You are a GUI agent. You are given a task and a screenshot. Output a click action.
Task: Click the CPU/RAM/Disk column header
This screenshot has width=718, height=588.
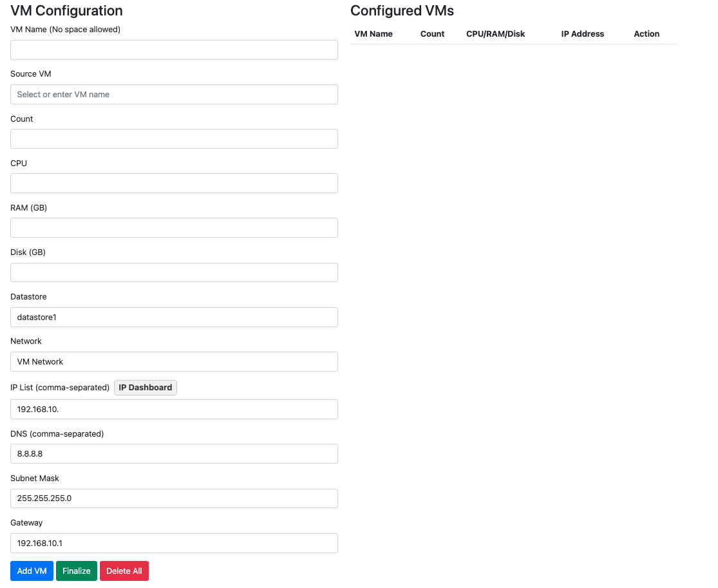[496, 34]
